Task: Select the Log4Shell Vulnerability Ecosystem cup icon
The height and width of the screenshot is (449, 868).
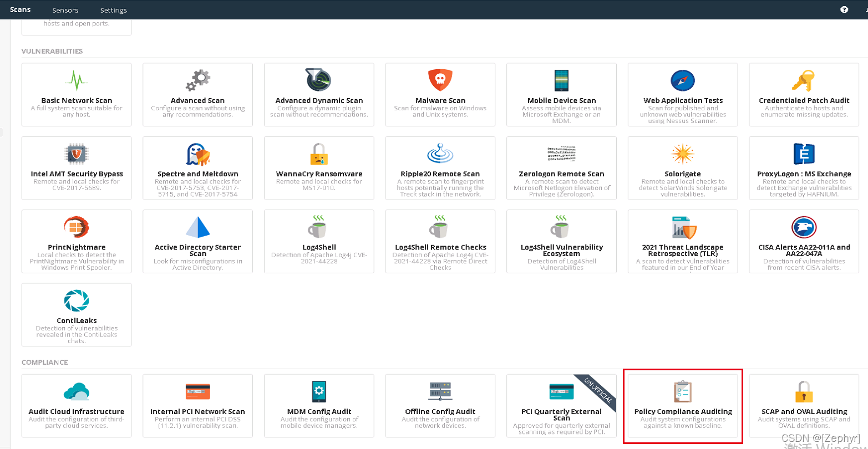Action: [x=561, y=227]
